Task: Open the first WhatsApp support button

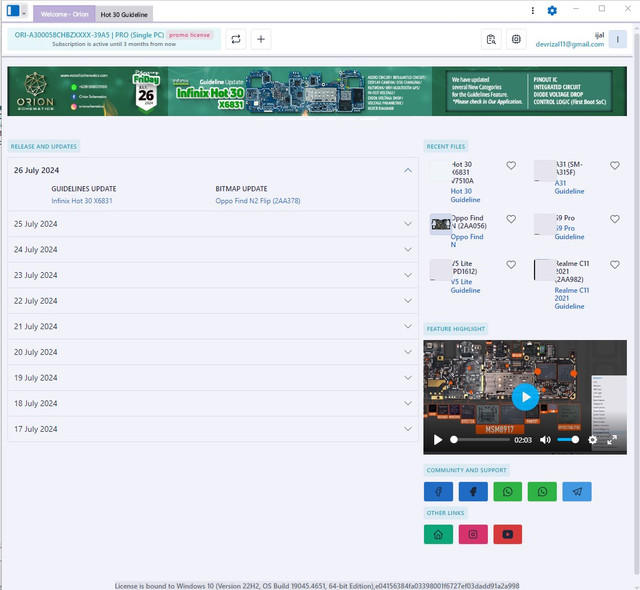Action: [508, 491]
